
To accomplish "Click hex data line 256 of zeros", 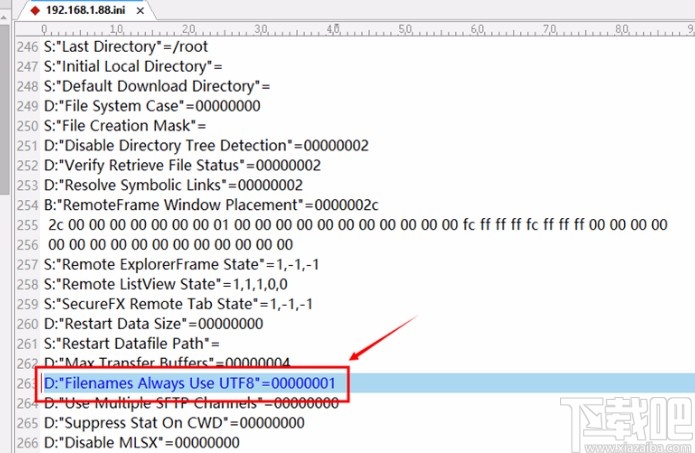I will tap(171, 245).
